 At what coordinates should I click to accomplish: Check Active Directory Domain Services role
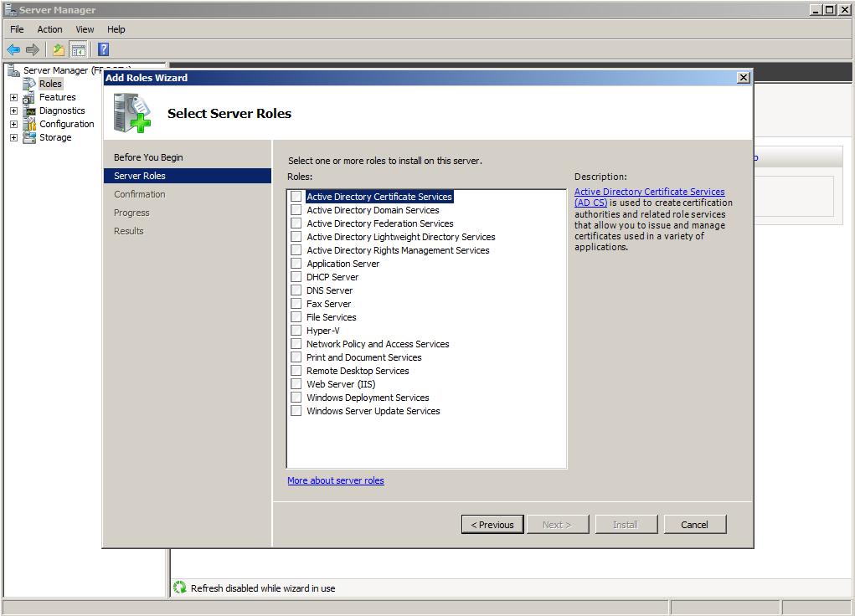coord(296,210)
